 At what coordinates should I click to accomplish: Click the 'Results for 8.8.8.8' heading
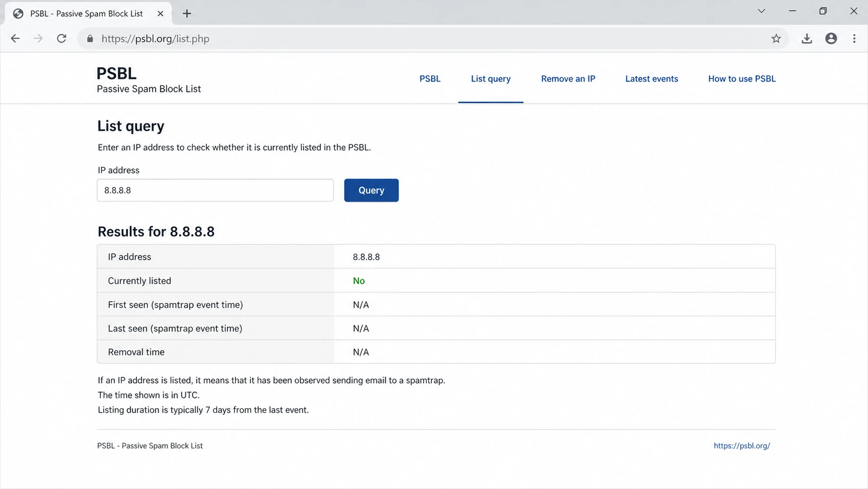pos(156,232)
